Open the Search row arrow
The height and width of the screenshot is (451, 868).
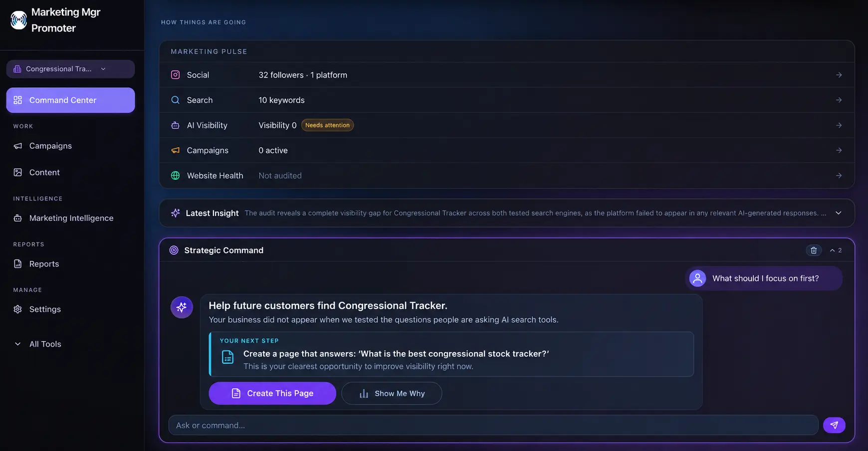(839, 100)
